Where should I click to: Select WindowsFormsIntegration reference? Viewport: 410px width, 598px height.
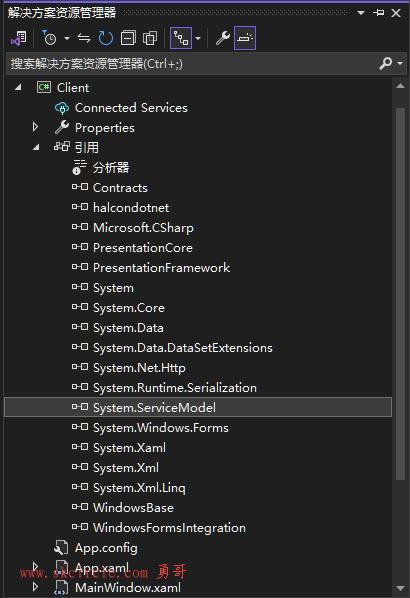169,528
